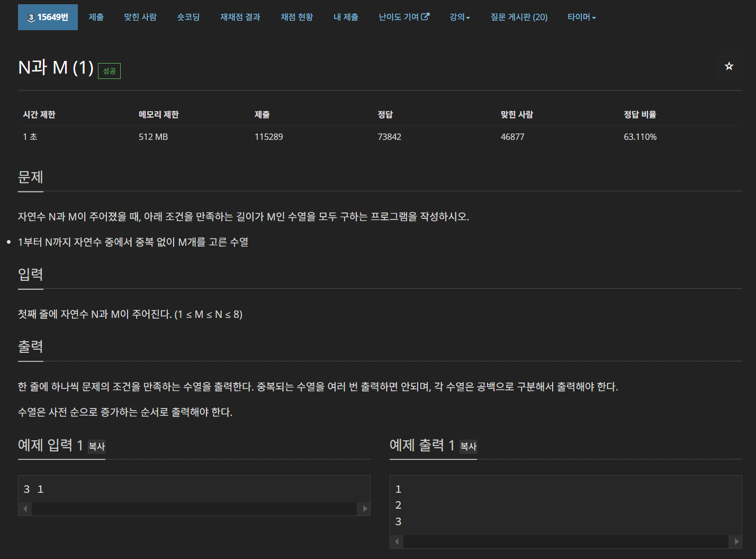Click the external link icon beside 난이도 기여
Screen dimensions: 756x559
coord(425,17)
